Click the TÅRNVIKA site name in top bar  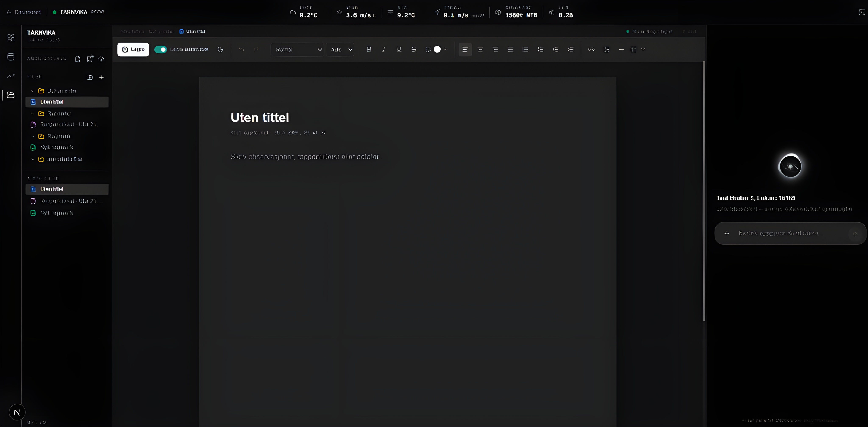click(74, 12)
